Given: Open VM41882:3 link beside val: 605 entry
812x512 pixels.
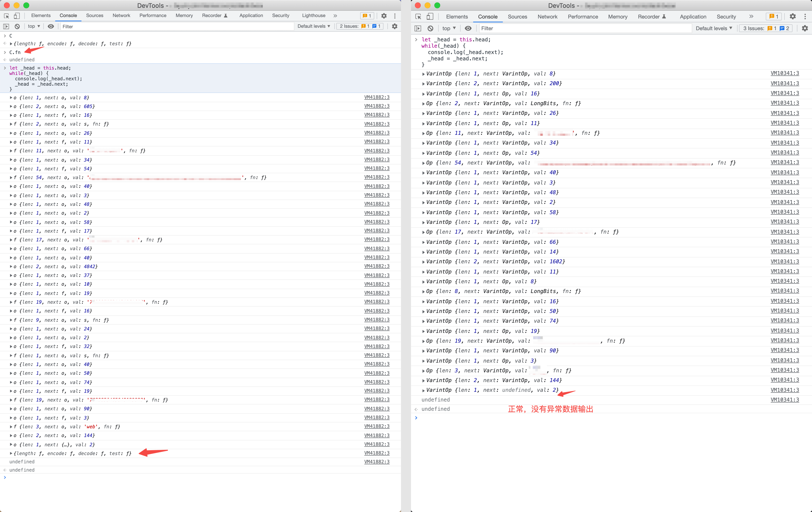Looking at the screenshot, I should (377, 106).
